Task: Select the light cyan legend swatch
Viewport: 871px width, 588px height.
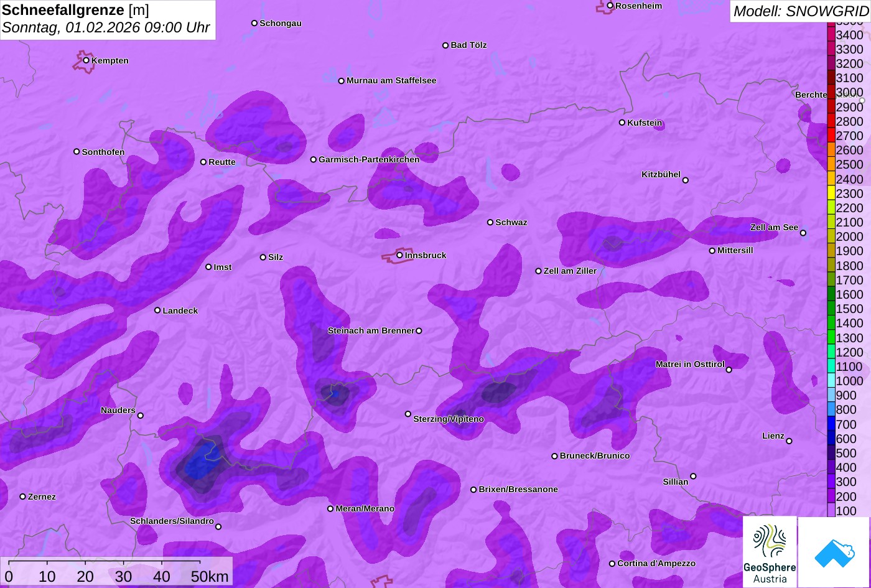Action: point(831,381)
